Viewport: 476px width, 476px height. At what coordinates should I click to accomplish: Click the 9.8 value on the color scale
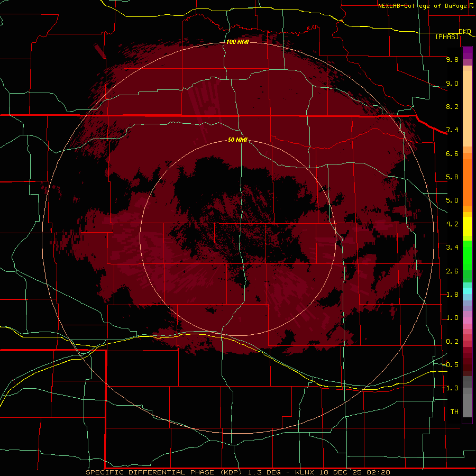(452, 59)
